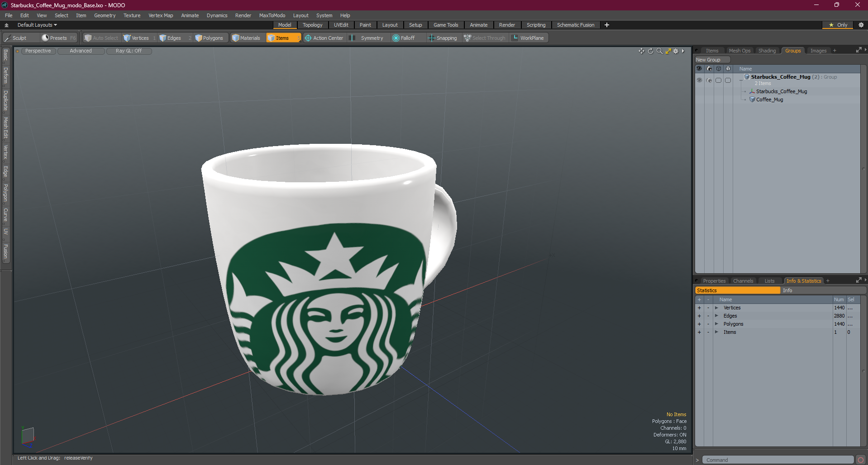The width and height of the screenshot is (868, 465).
Task: Add a new tab beside Images
Action: click(835, 51)
